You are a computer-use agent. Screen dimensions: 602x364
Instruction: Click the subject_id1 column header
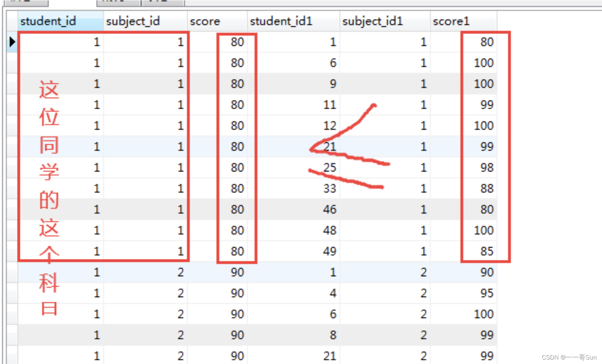385,21
